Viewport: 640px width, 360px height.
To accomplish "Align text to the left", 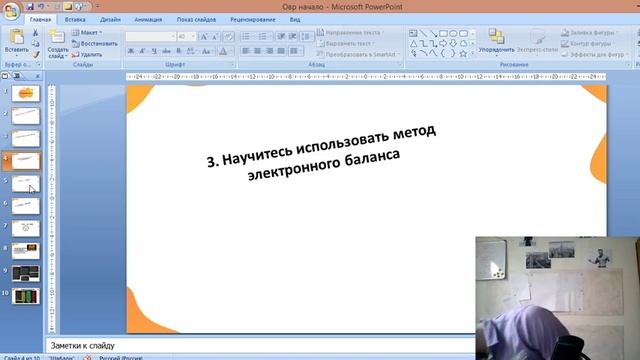I will (x=245, y=51).
